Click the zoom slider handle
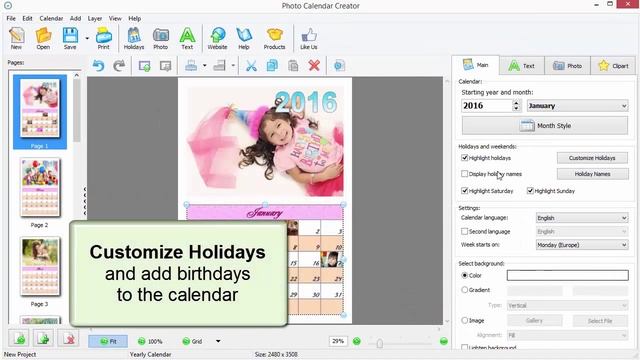The image size is (640, 360). coord(380,343)
